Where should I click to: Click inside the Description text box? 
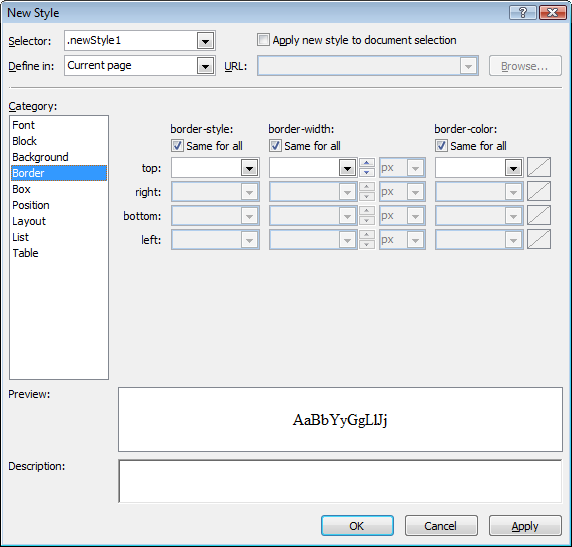click(340, 481)
